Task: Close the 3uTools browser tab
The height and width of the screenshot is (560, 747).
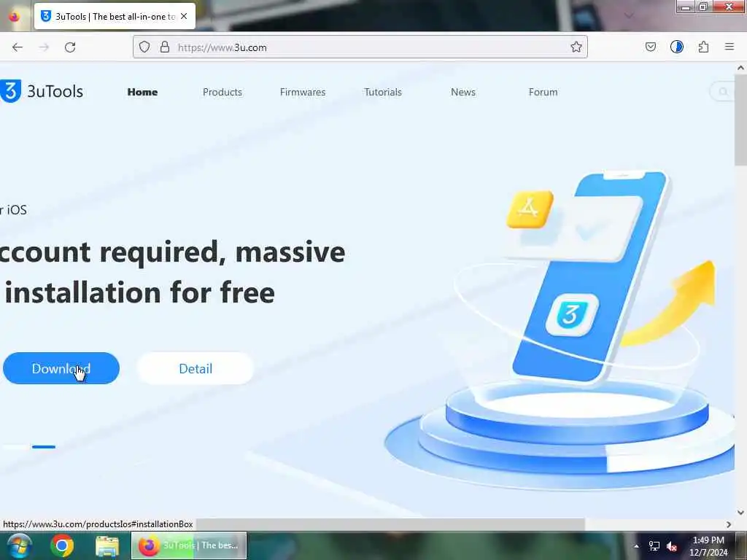Action: tap(184, 16)
